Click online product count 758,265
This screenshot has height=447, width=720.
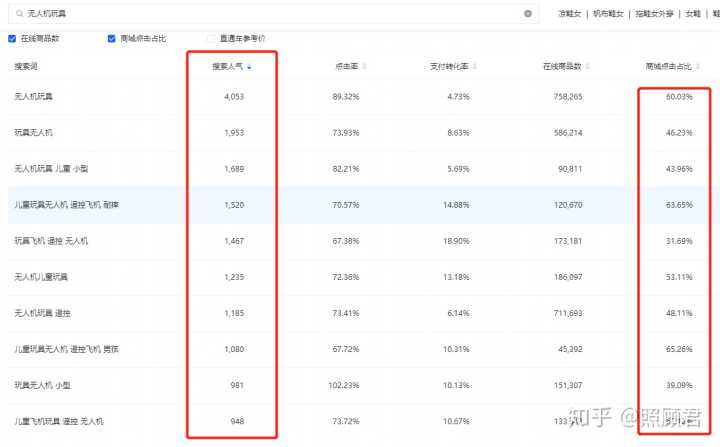point(568,96)
